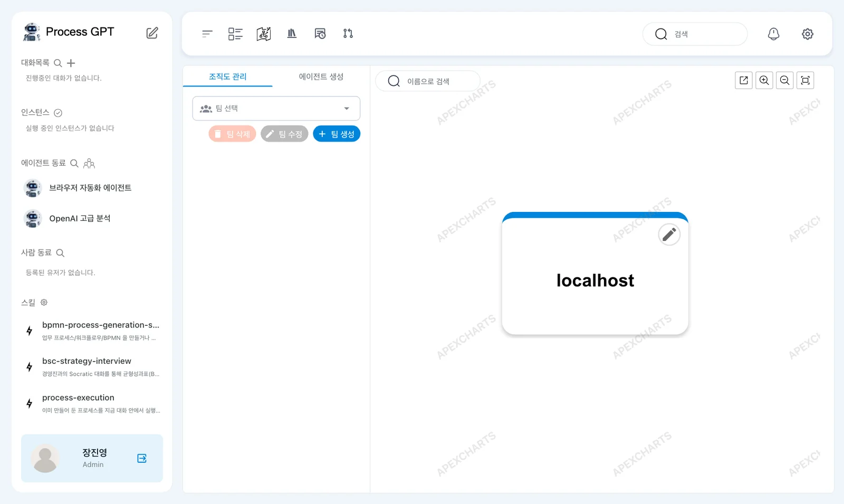
Task: Focus the 이름으로 검색 input
Action: [x=428, y=81]
